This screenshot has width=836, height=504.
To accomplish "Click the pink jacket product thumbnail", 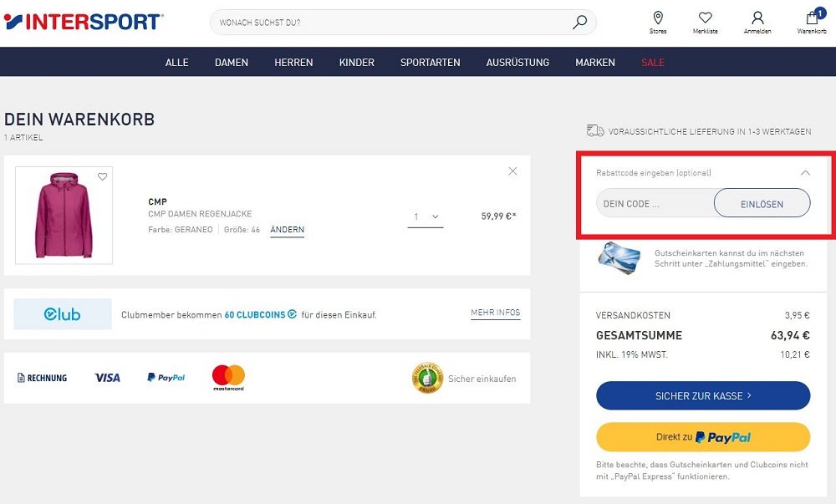I will click(64, 216).
